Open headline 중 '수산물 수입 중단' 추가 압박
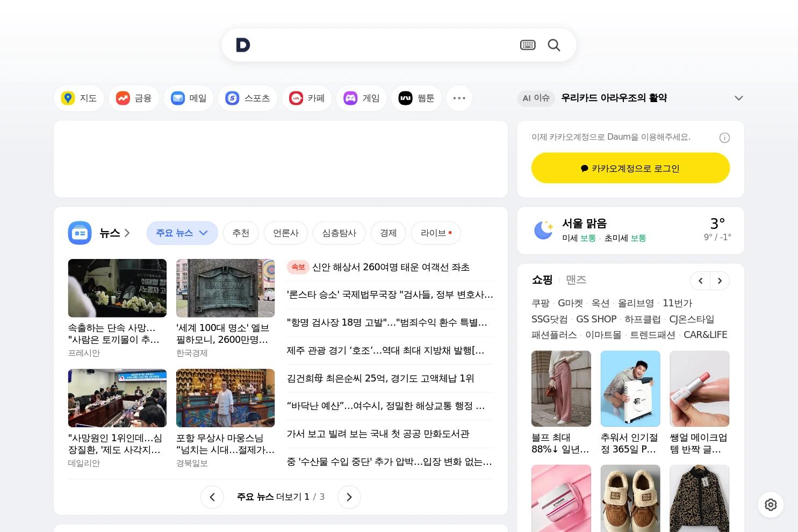This screenshot has height=532, width=798. tap(390, 462)
